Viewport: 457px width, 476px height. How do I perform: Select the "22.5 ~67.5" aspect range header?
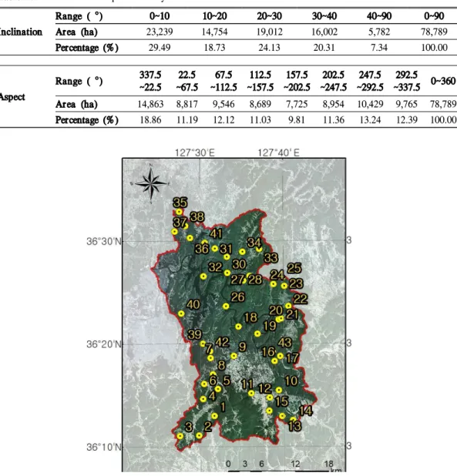point(187,81)
